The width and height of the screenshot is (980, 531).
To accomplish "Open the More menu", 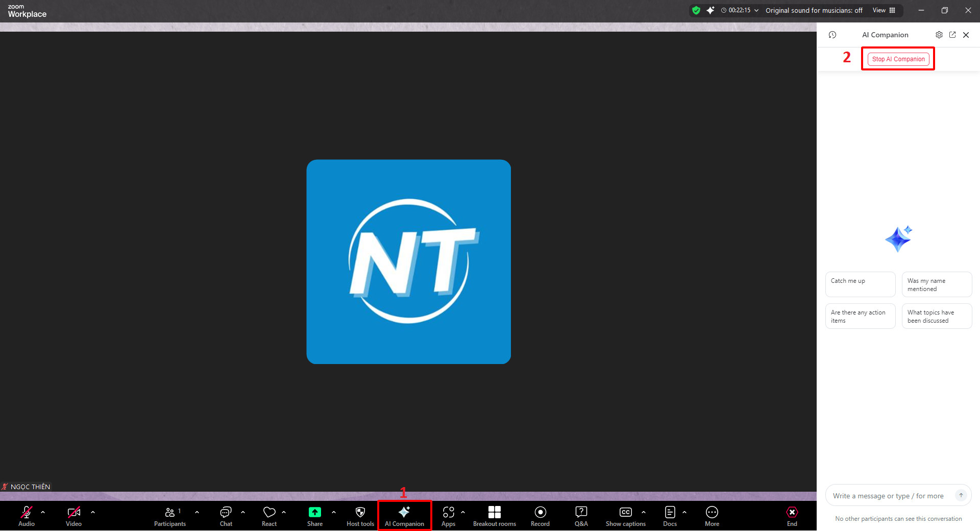I will 712,516.
